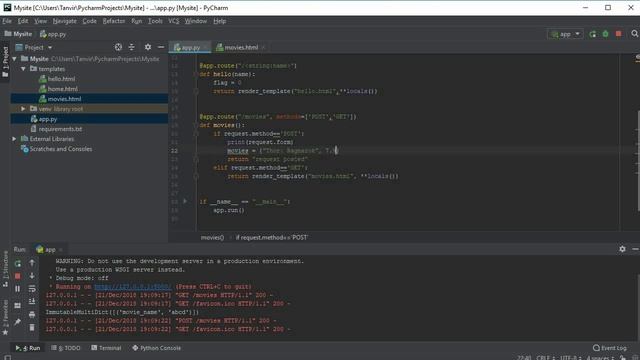Select hello.html in the project tree

[61, 79]
